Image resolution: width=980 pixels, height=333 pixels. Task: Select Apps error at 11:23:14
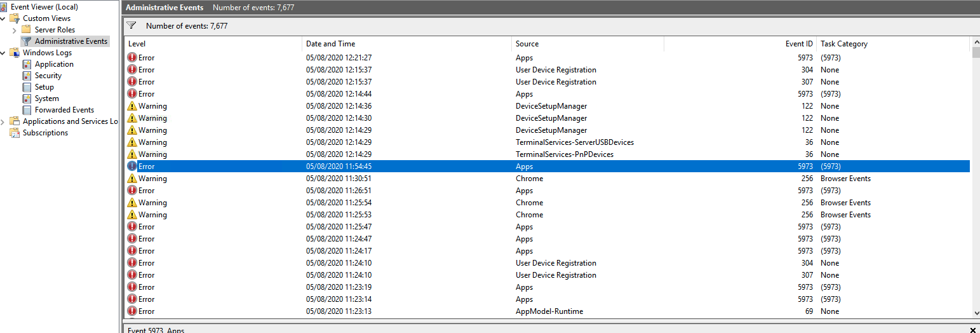547,299
